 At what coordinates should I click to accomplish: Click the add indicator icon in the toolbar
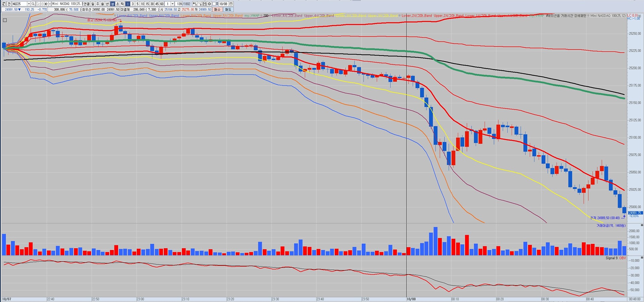point(195,4)
